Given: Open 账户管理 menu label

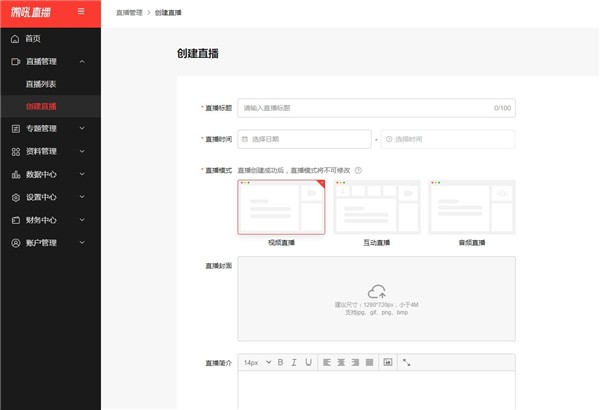Looking at the screenshot, I should 41,243.
